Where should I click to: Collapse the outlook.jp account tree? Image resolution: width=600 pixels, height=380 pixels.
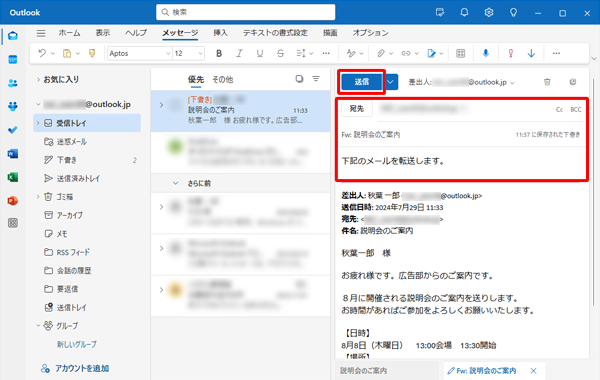38,104
